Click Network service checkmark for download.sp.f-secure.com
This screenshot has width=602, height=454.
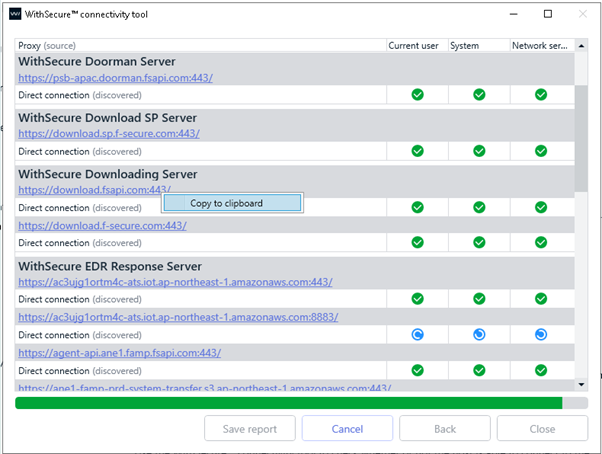click(x=541, y=151)
